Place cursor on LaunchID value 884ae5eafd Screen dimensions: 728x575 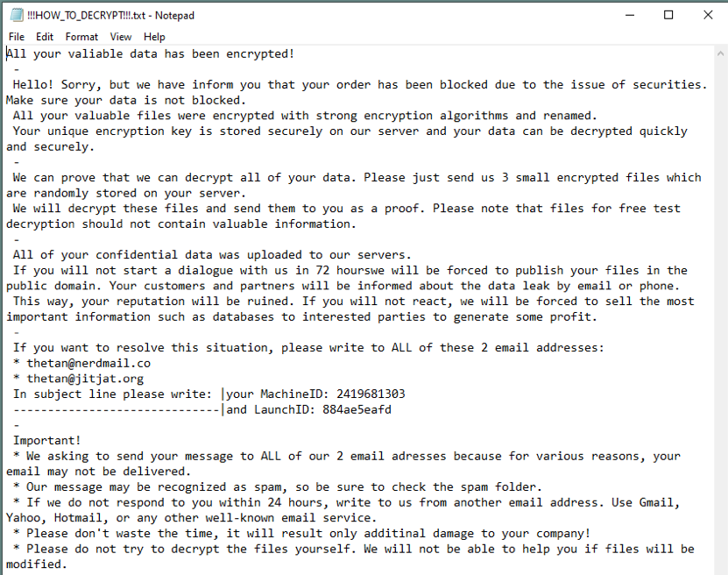[357, 409]
